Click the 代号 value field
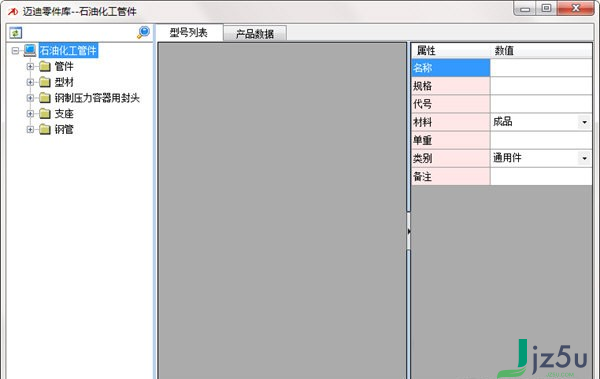Viewport: 600px width, 379px height. (x=541, y=104)
